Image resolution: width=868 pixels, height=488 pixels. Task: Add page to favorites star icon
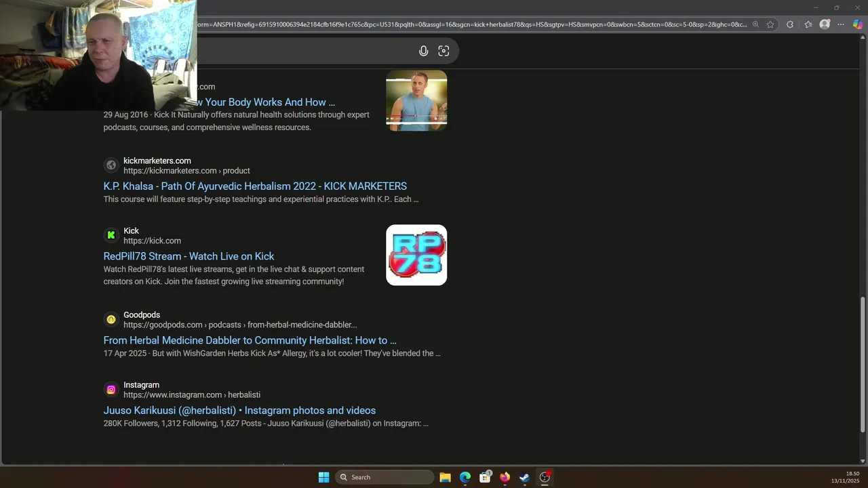click(770, 24)
